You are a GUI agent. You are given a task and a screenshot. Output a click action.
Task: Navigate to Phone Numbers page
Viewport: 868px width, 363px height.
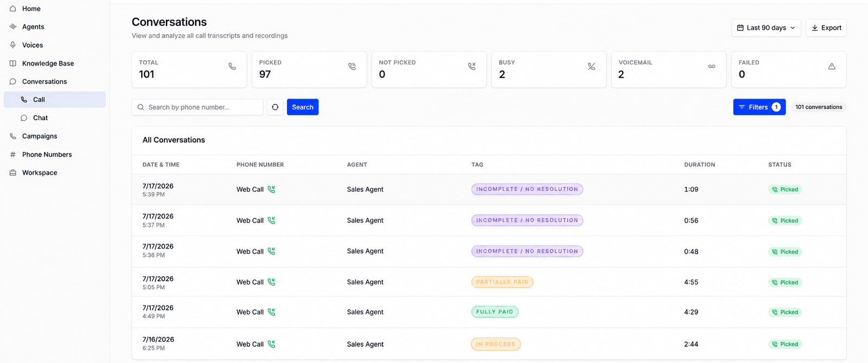(47, 154)
